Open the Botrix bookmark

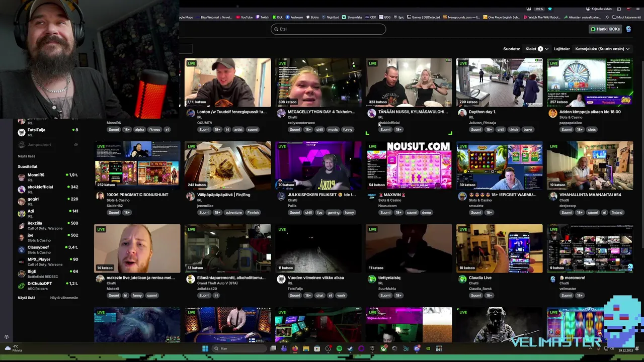point(312,17)
